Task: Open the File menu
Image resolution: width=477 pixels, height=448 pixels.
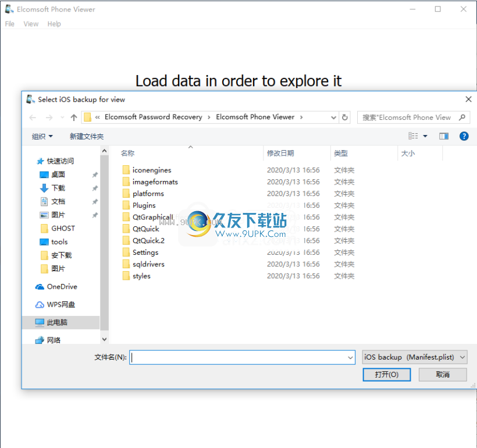Action: (x=9, y=24)
